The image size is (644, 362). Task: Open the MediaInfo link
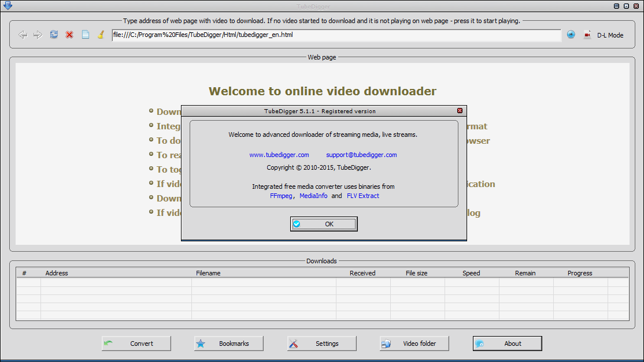[313, 196]
